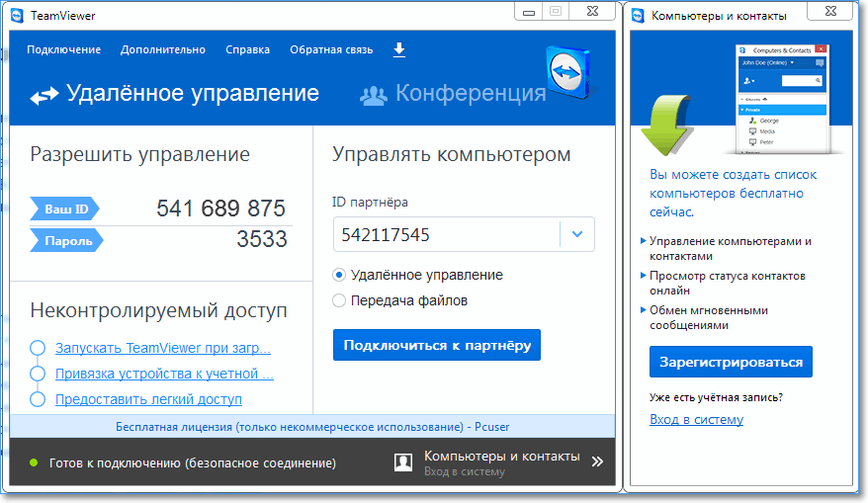Click Управление компьютерами и контактами bullet
868x503 pixels.
tap(731, 248)
